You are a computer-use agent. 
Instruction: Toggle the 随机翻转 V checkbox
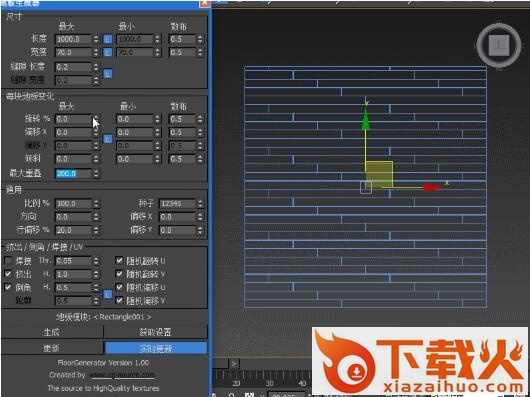[x=119, y=274]
